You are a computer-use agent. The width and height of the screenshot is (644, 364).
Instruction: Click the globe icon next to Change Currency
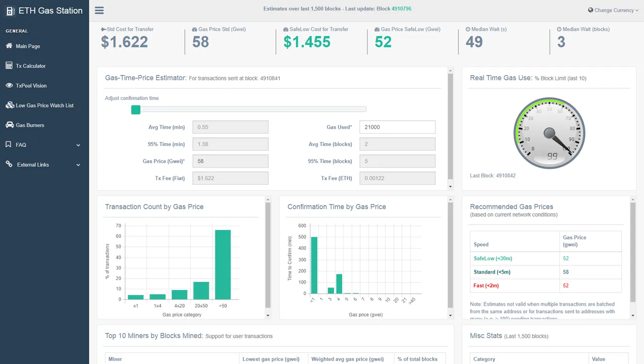click(591, 10)
